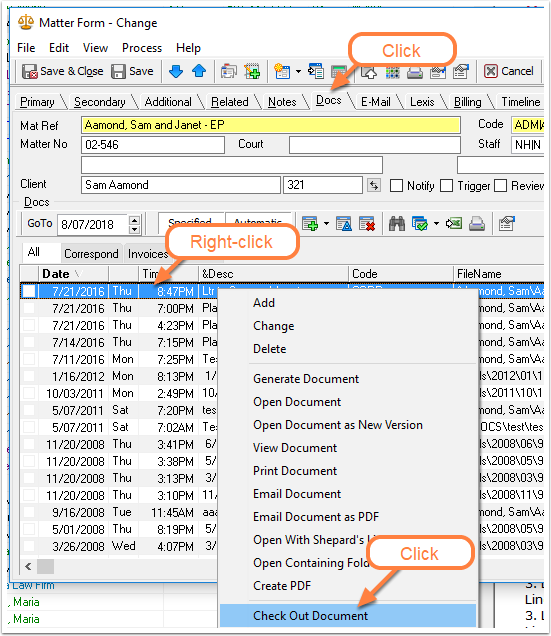Click the Save & Close button

click(63, 71)
